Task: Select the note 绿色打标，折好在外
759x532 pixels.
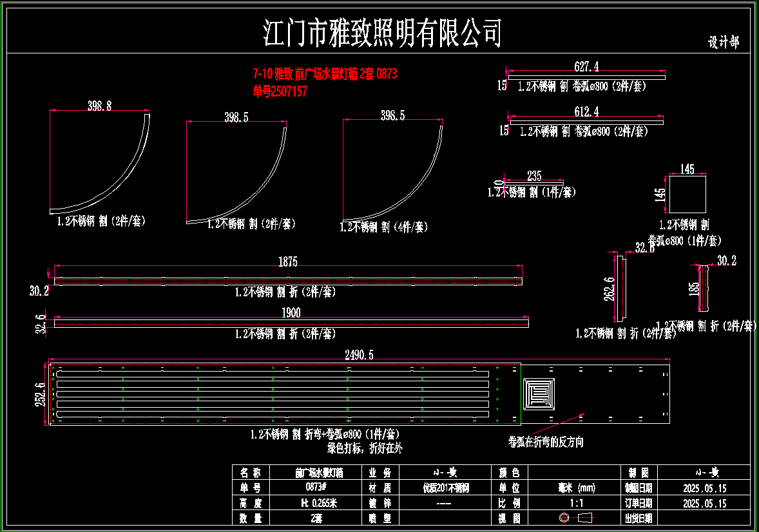Action: click(x=365, y=447)
